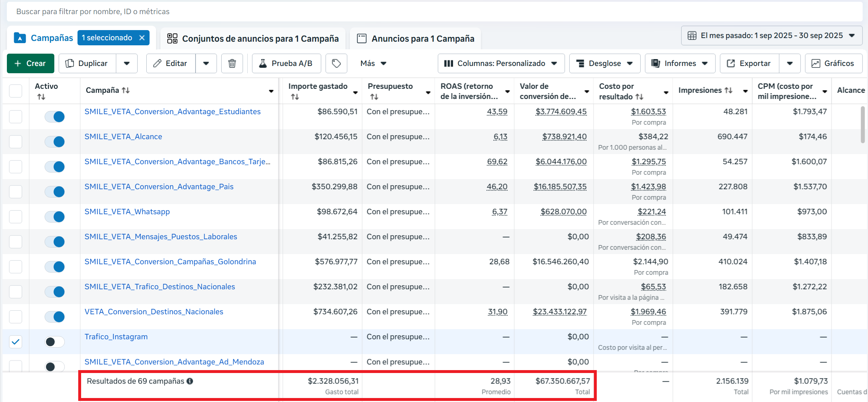The image size is (868, 402).
Task: Click the X to clear the 1 seleccionado filter
Action: pos(142,38)
